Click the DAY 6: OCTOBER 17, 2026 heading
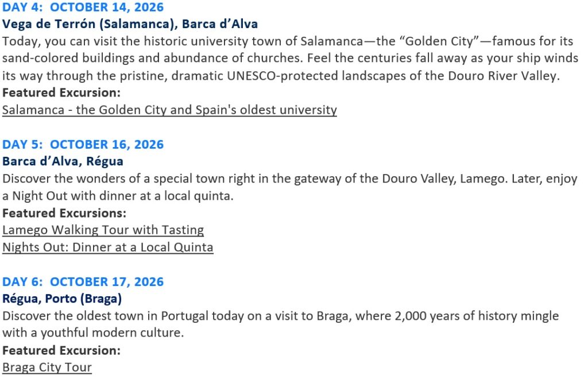Screen dimensions: 588x379 pos(83,281)
